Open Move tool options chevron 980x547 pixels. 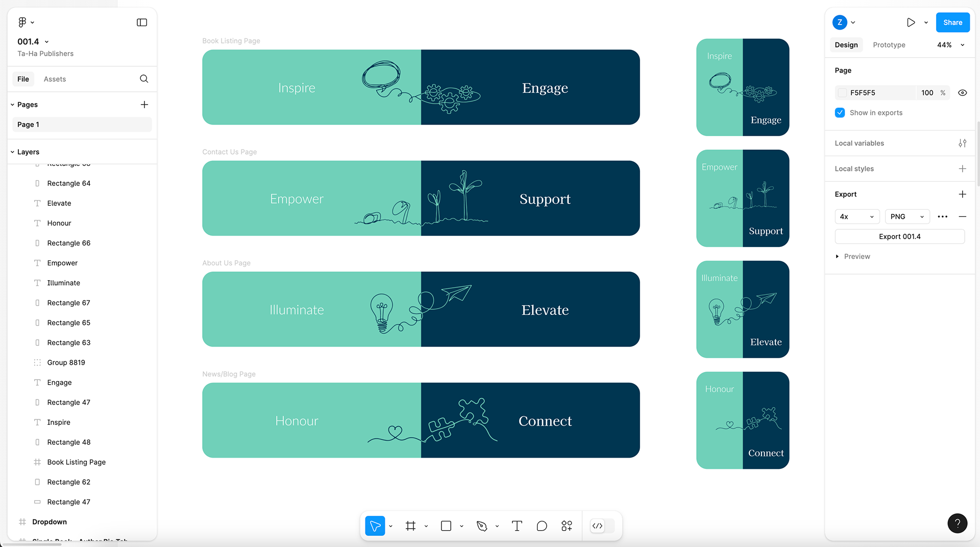coord(390,526)
